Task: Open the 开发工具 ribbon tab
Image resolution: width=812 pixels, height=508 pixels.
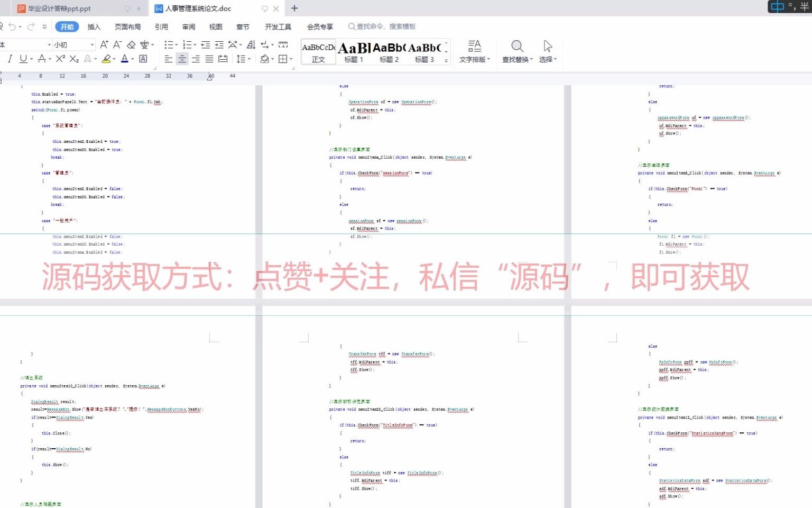Action: click(278, 26)
